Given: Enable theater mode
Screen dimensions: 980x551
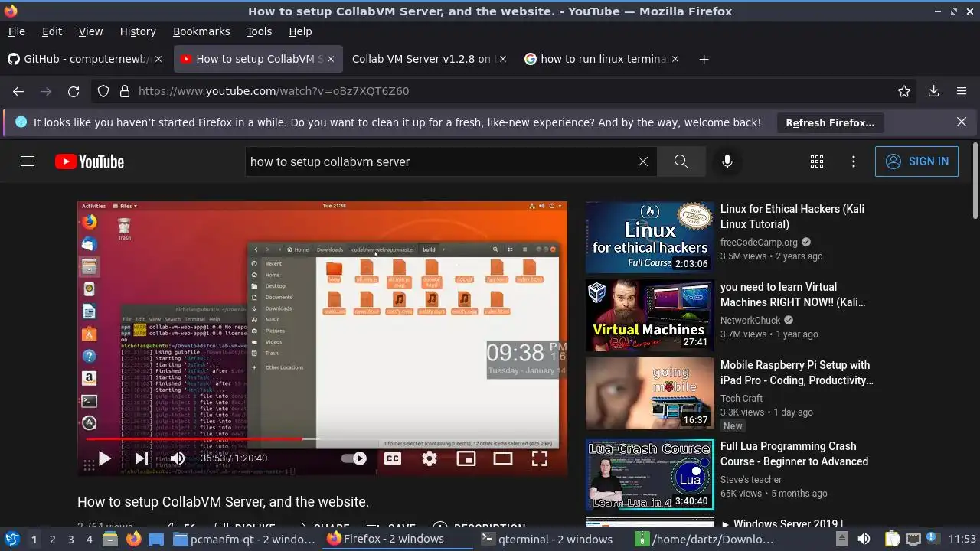Looking at the screenshot, I should [503, 458].
